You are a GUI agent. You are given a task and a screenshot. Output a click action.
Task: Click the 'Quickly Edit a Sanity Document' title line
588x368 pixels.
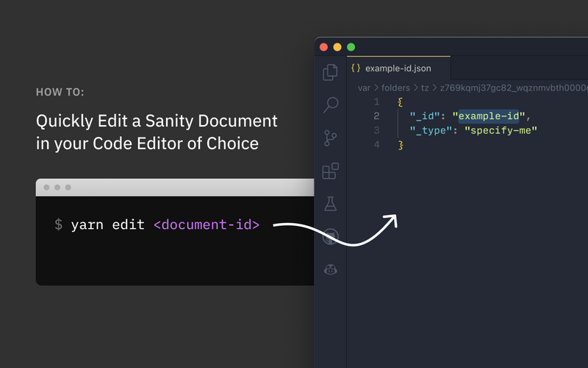pyautogui.click(x=157, y=121)
